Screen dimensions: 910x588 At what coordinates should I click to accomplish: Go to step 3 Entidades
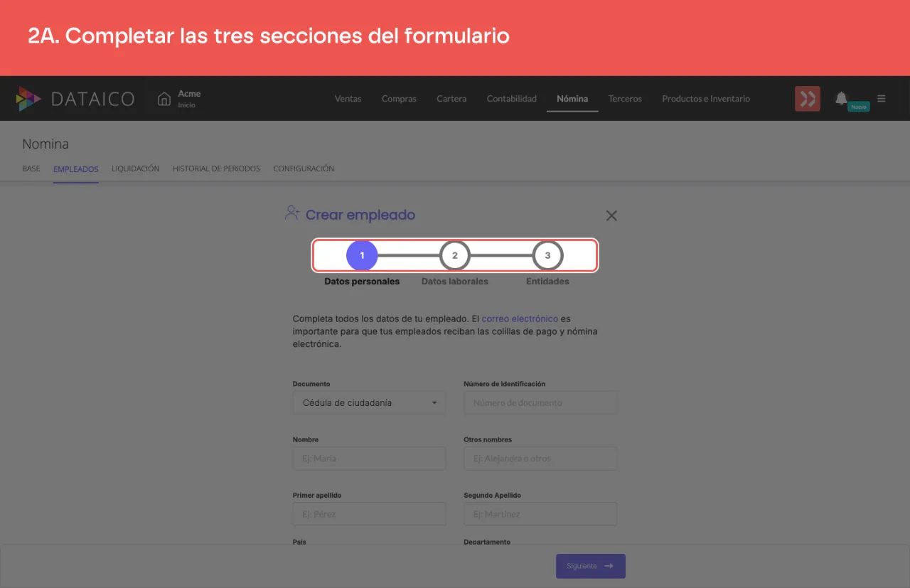pyautogui.click(x=547, y=255)
